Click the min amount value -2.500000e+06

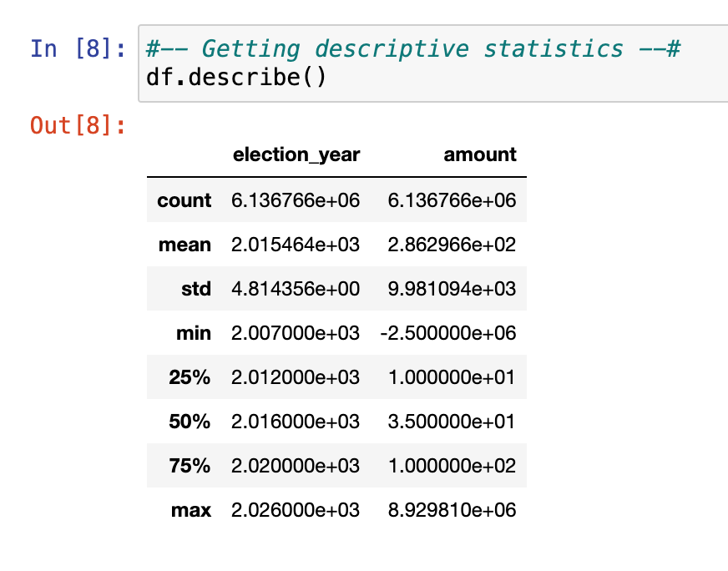click(x=447, y=333)
